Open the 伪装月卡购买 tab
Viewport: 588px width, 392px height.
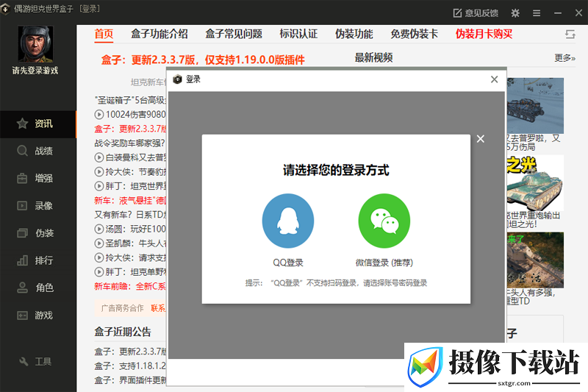coord(484,34)
